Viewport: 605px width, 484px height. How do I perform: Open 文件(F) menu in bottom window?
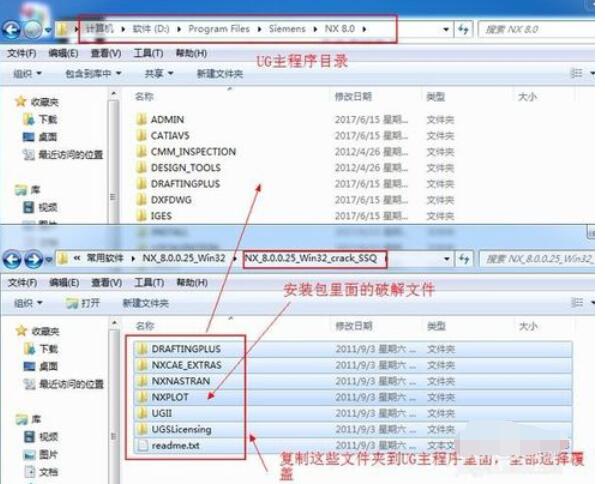click(x=22, y=283)
